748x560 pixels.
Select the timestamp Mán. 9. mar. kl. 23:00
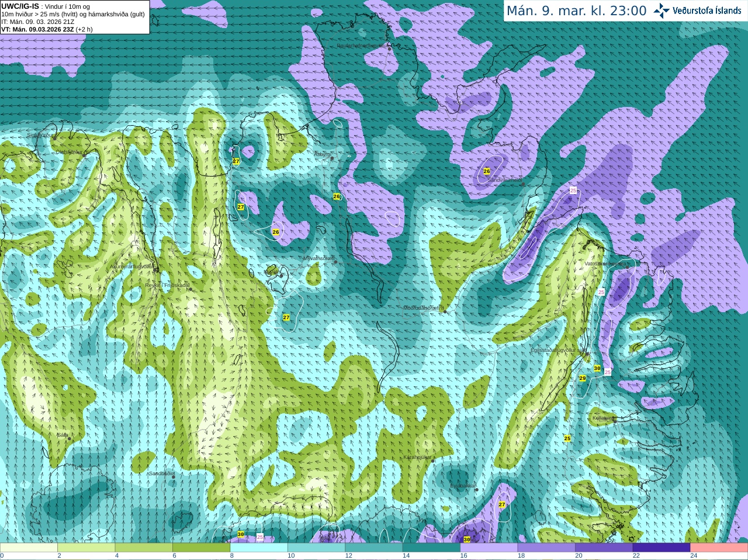coord(576,11)
